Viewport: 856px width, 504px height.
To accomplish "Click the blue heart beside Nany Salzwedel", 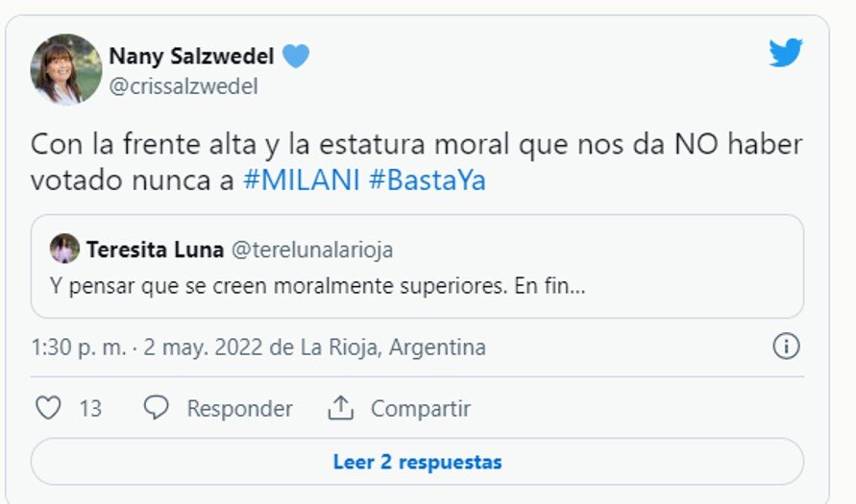I will pos(296,56).
